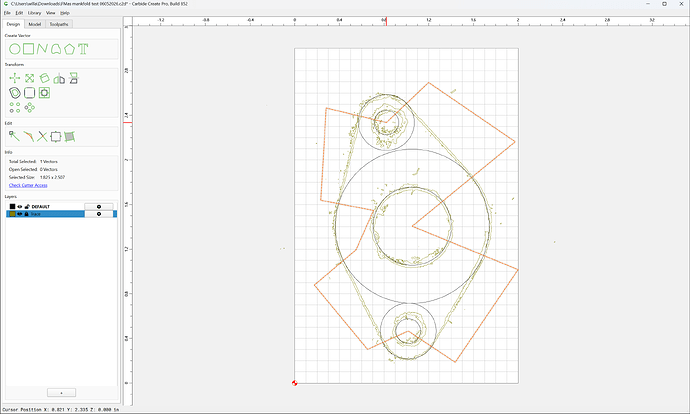Click the Total Selected info text
Screen dimensions: 690x414
[33, 161]
